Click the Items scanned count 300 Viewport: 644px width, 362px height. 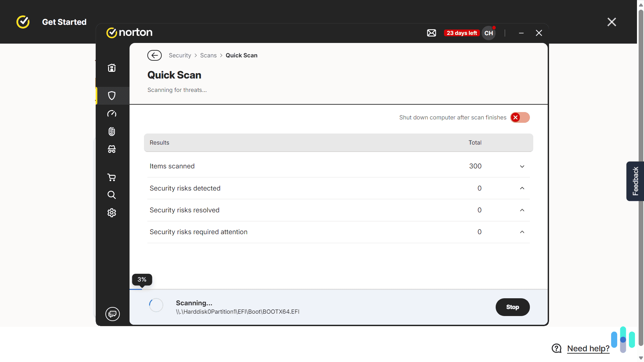click(475, 166)
